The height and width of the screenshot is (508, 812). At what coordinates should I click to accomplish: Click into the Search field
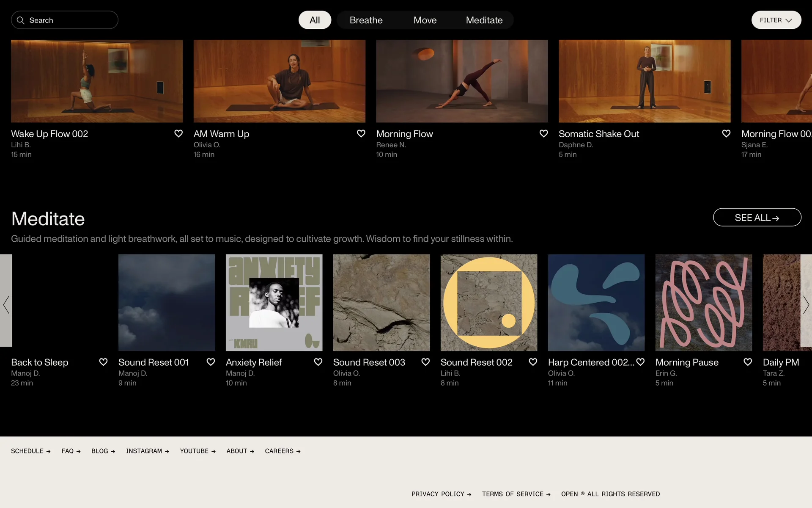pyautogui.click(x=70, y=20)
